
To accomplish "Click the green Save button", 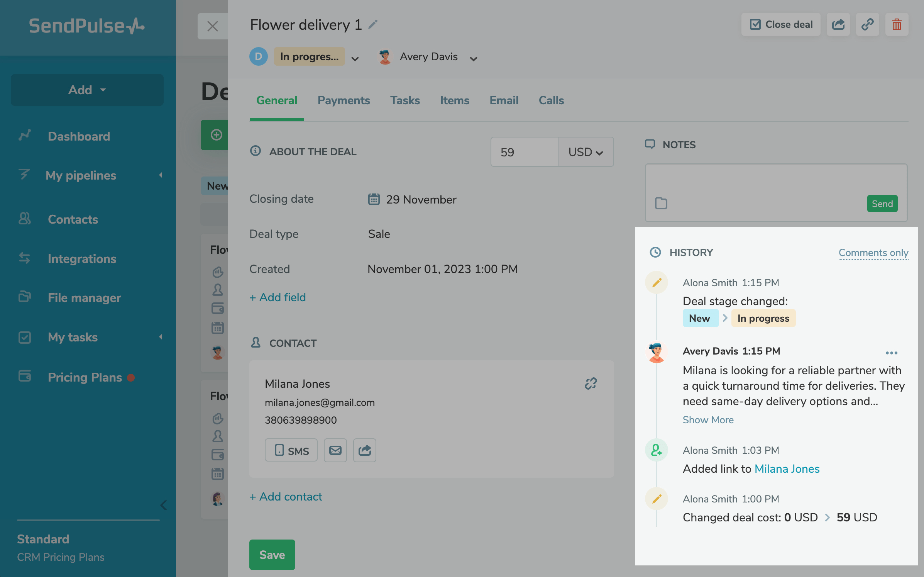I will coord(272,555).
